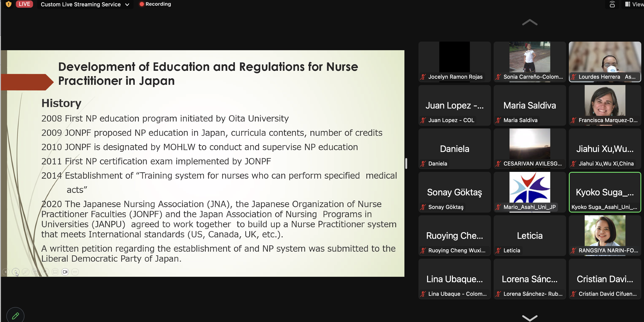
Task: Click muted mic icon next to Sonia Carreño-Colom
Action: (498, 77)
